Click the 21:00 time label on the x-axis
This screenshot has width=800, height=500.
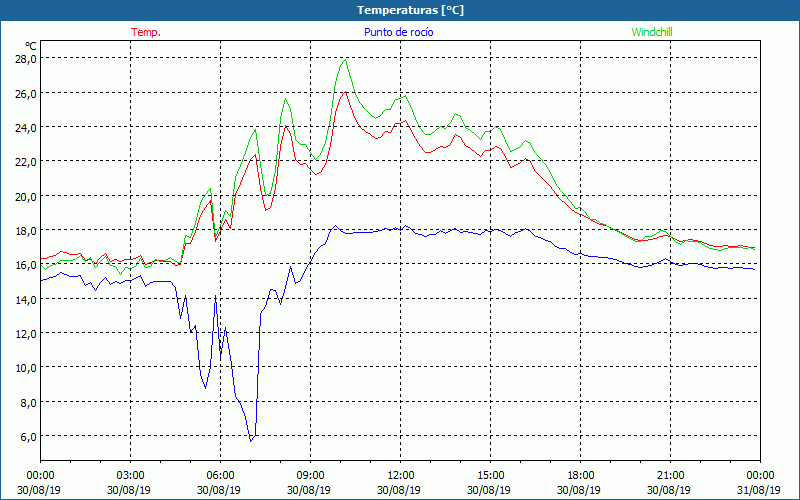tap(670, 476)
